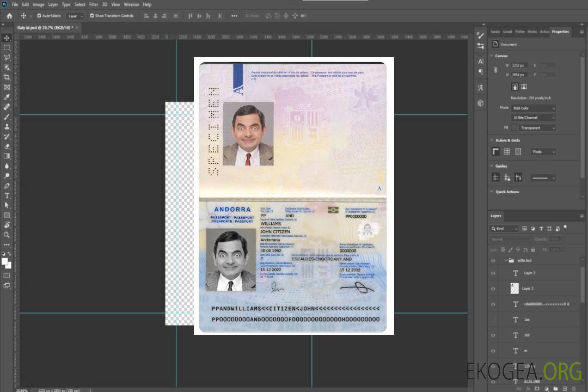Image resolution: width=588 pixels, height=392 pixels.
Task: Select the Zoom tool in toolbar
Action: (x=7, y=235)
